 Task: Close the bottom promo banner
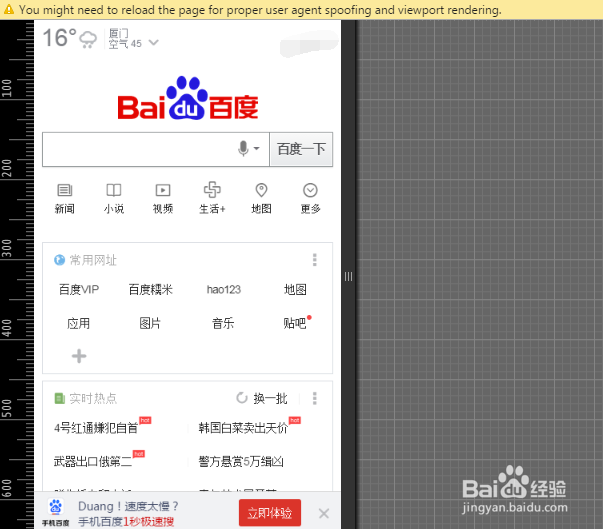[324, 513]
